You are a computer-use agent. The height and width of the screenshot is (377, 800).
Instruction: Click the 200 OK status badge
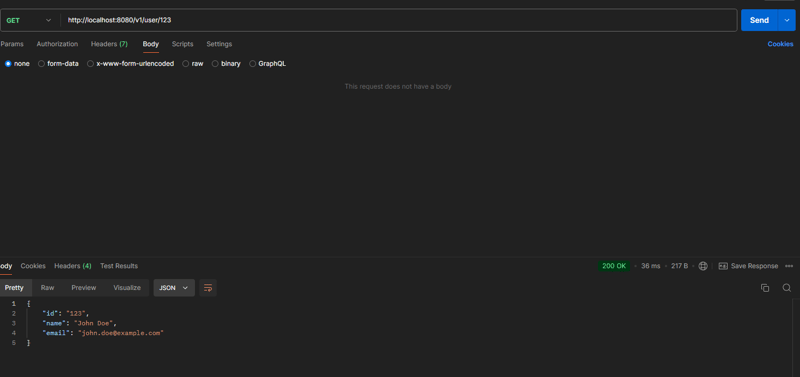click(x=614, y=266)
